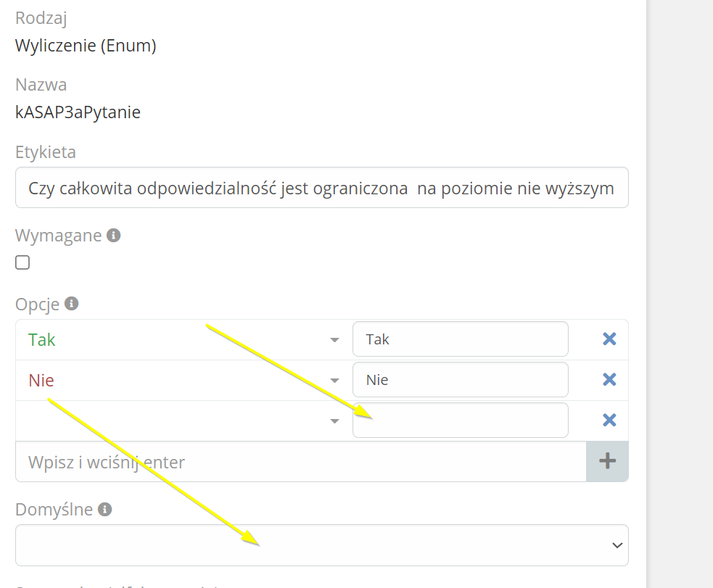Click the Wyliczenie (Enum) type text
Viewport: 713px width, 588px height.
pyautogui.click(x=86, y=46)
